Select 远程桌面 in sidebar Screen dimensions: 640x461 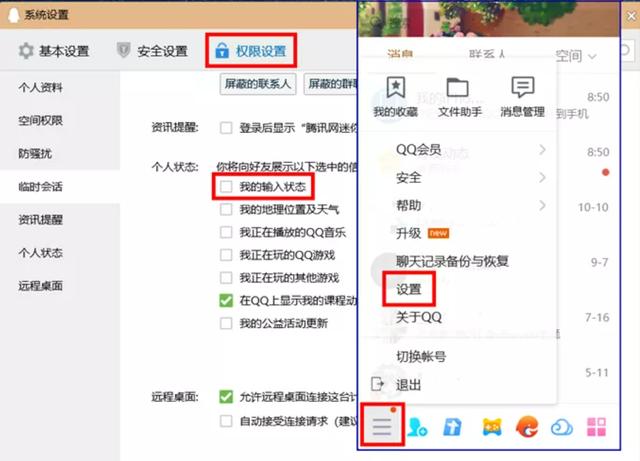tap(40, 285)
